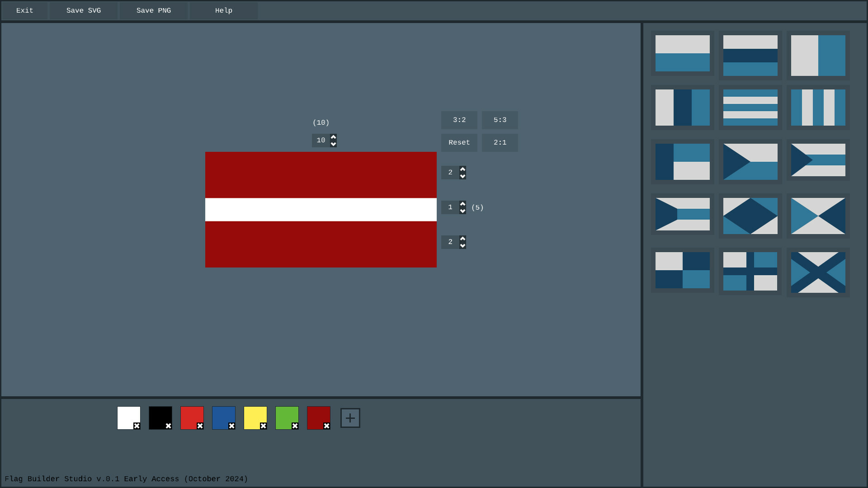
Task: Select the Nordic cross flag template
Action: pos(750,271)
